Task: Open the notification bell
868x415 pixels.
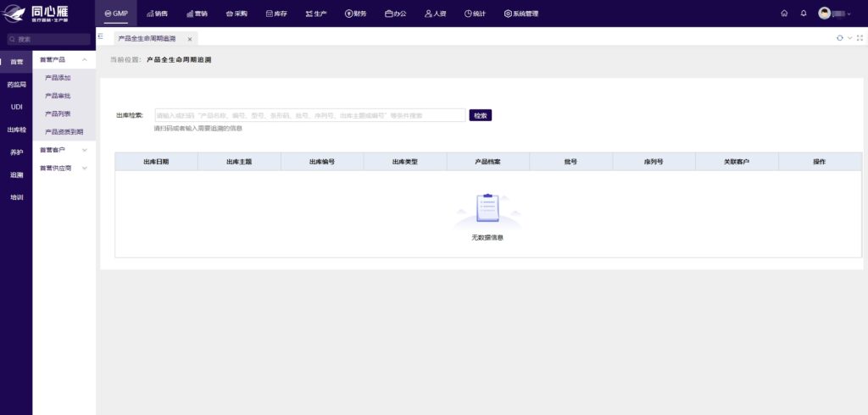Action: click(804, 14)
